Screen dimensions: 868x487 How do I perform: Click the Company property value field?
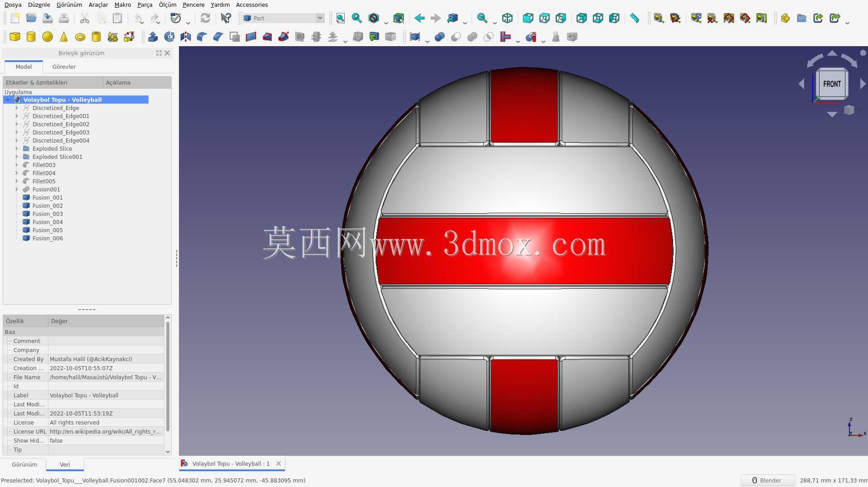tap(106, 350)
